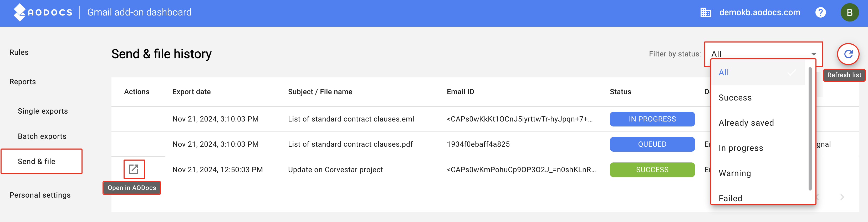Click the SUCCESS status badge

[652, 170]
